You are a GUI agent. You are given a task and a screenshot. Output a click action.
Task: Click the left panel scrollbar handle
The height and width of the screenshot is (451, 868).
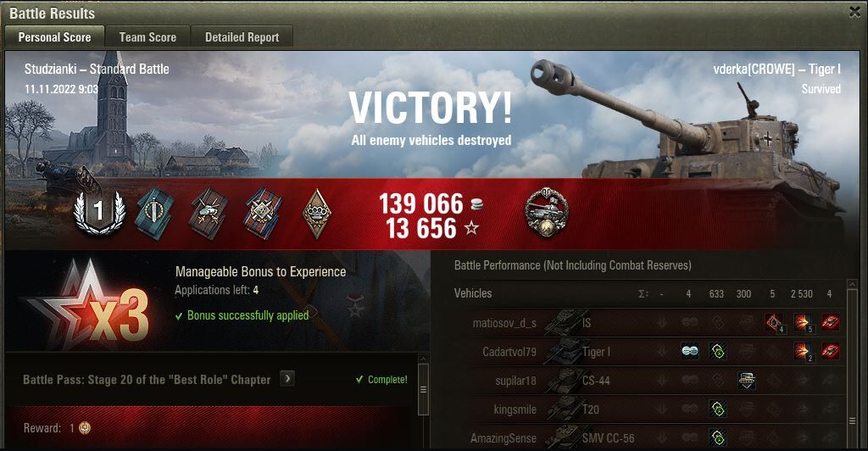pos(423,390)
